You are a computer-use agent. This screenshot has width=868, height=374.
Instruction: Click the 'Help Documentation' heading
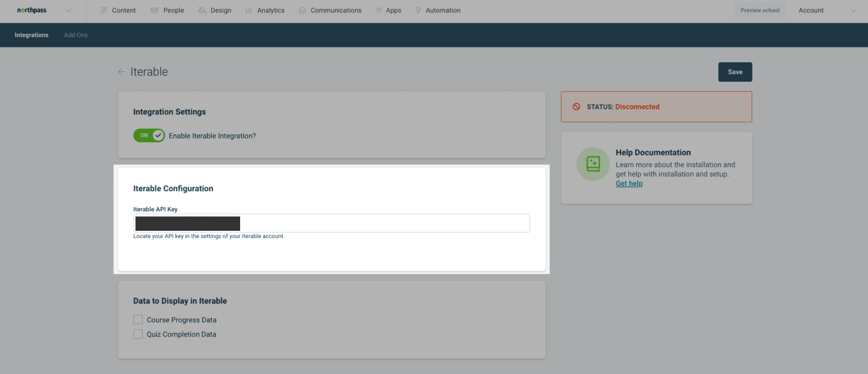653,152
